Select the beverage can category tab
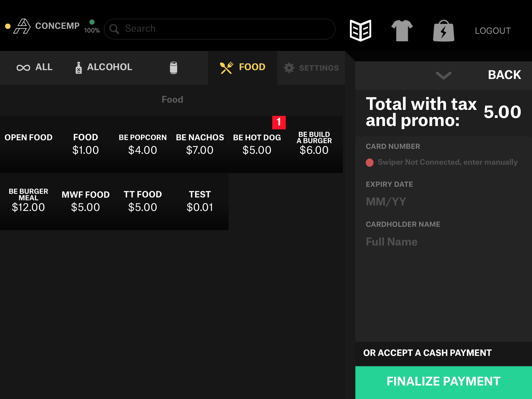532x399 pixels. point(173,68)
